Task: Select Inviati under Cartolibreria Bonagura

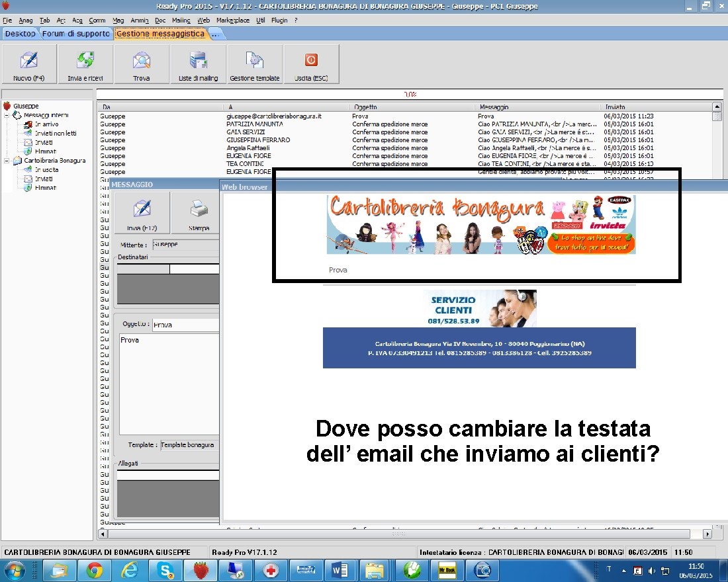Action: [44, 179]
